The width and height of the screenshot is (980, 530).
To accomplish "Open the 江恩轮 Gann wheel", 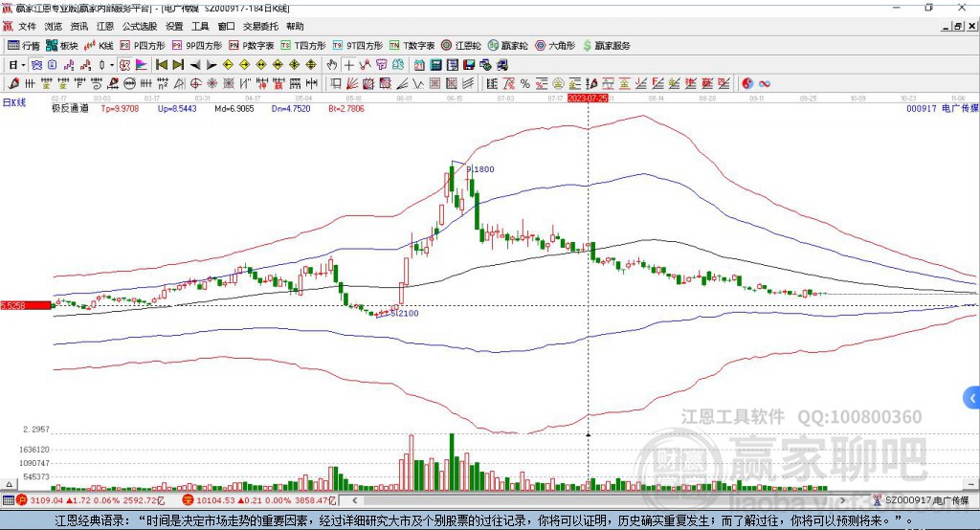I will [x=461, y=46].
